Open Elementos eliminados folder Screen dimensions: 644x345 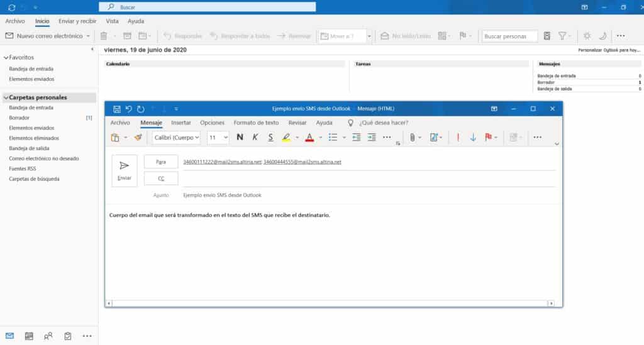34,138
